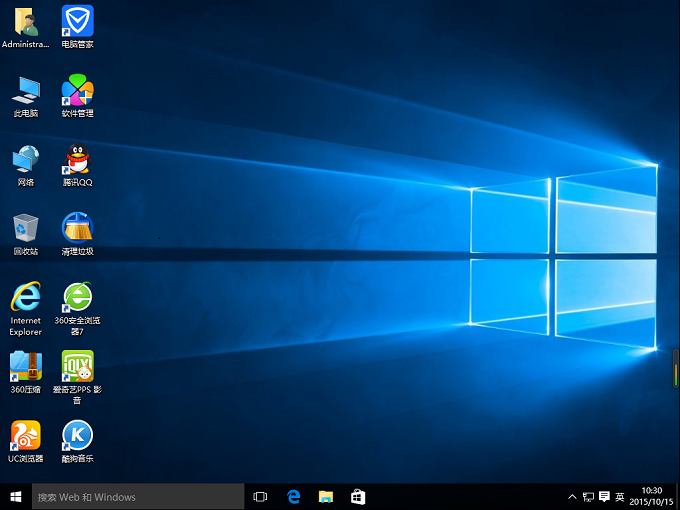The height and width of the screenshot is (510, 680).
Task: Open Action Center notifications icon
Action: tap(604, 497)
